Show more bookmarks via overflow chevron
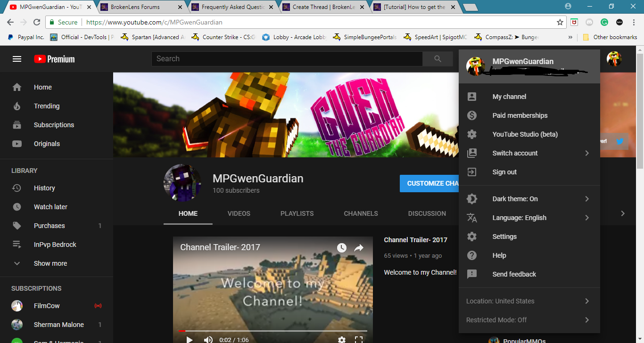Screen dimensions: 644x343 [570, 37]
